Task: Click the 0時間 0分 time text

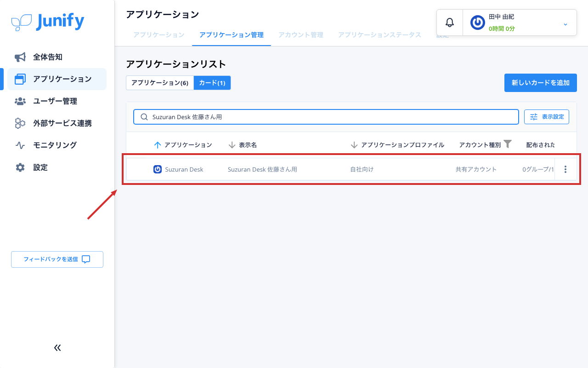Action: pos(502,29)
